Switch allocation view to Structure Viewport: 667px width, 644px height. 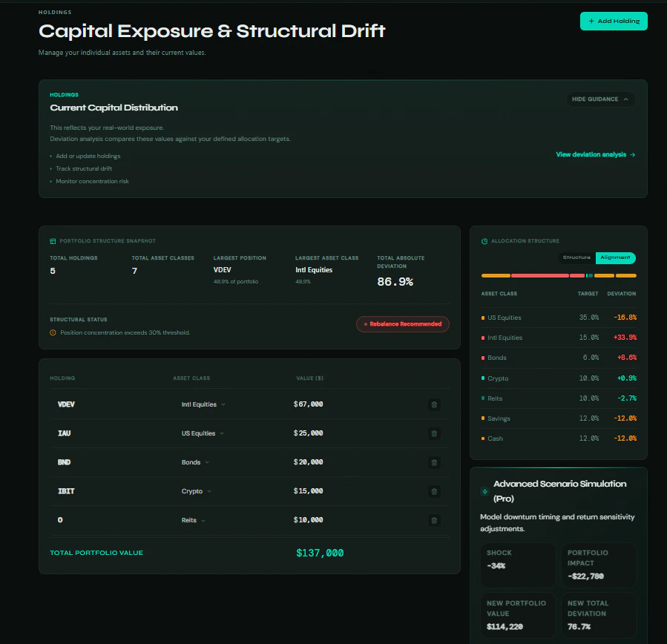576,257
